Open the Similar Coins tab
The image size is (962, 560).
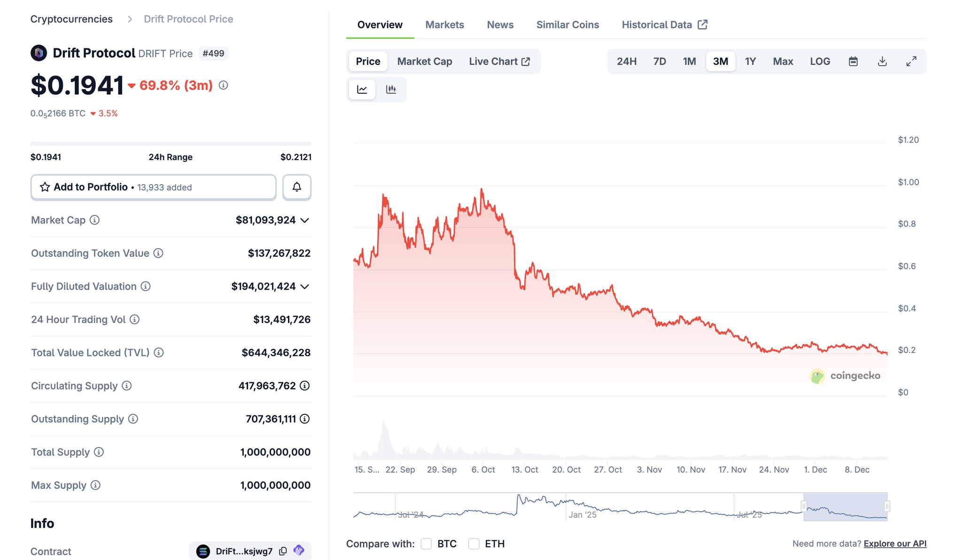click(567, 25)
